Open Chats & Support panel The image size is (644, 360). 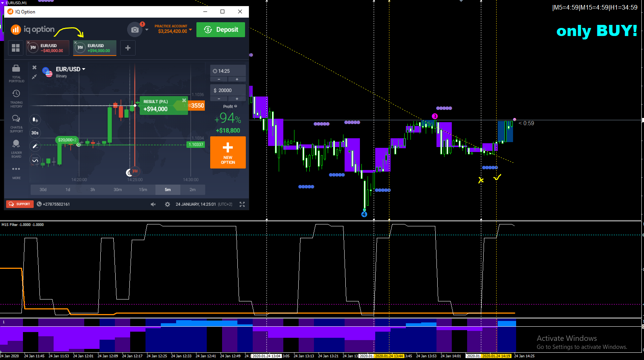pos(16,124)
